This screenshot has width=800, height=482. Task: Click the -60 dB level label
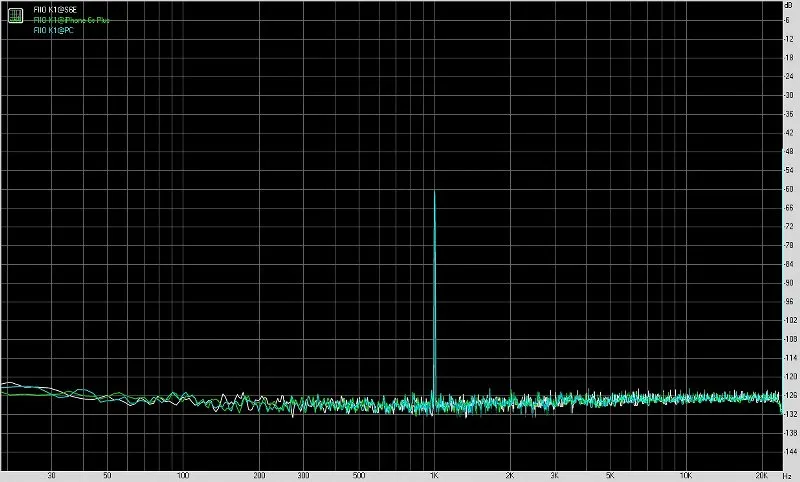click(789, 189)
